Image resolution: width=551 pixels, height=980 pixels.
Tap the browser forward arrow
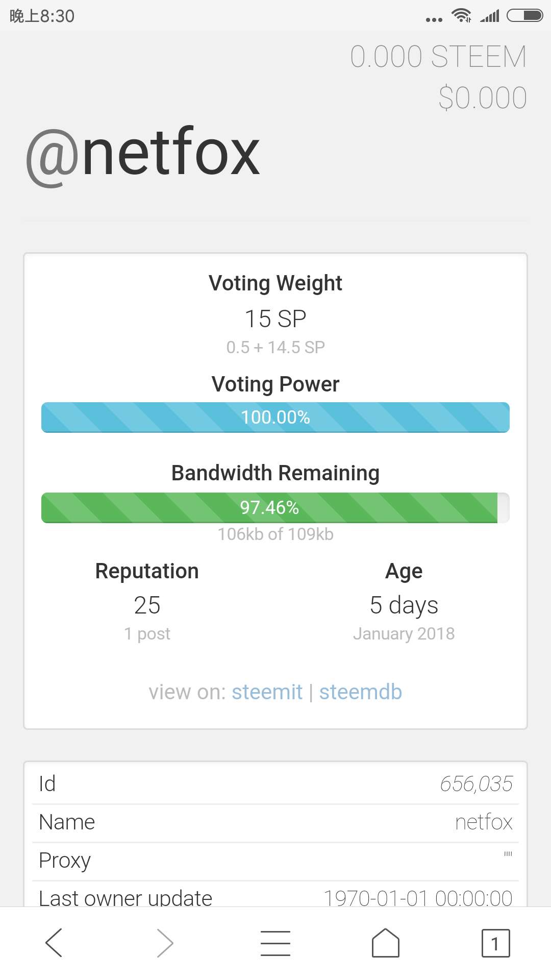coord(164,943)
